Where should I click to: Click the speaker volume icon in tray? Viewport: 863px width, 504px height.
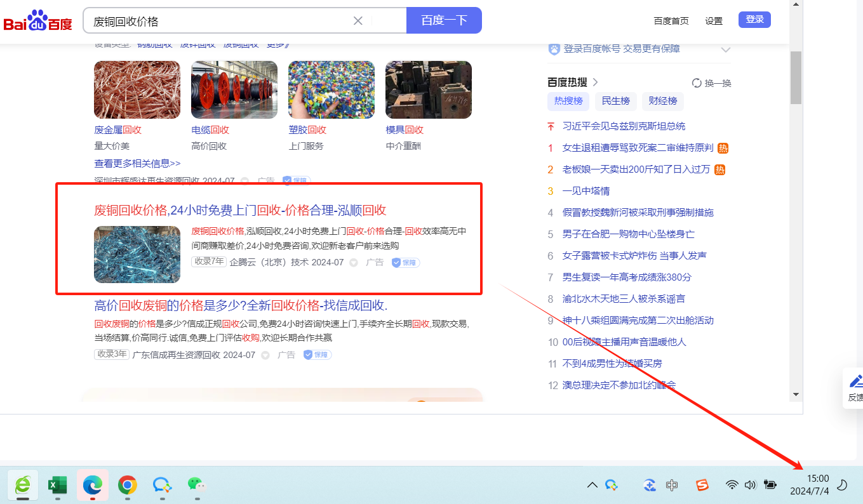pyautogui.click(x=750, y=486)
